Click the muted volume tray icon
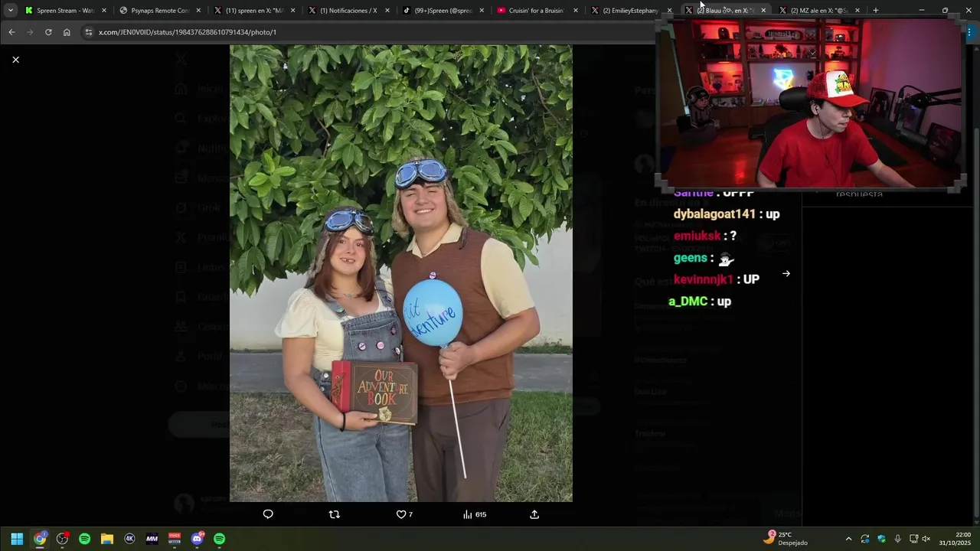 click(x=926, y=539)
